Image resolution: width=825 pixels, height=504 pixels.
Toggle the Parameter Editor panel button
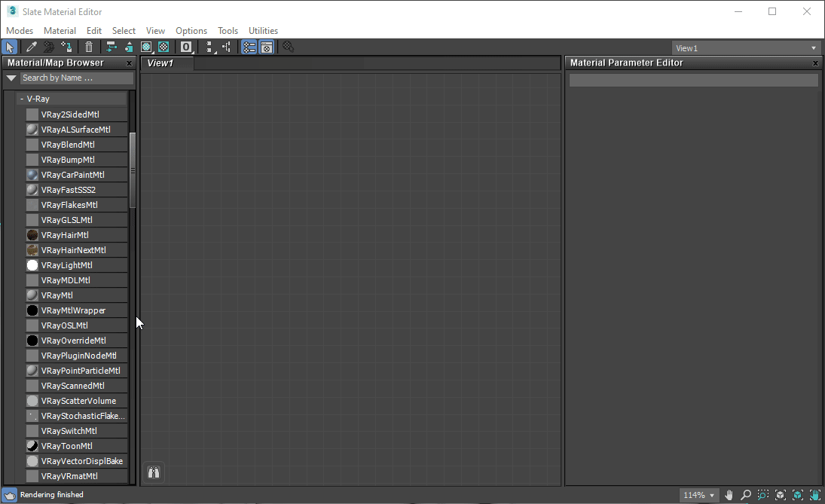coord(266,47)
